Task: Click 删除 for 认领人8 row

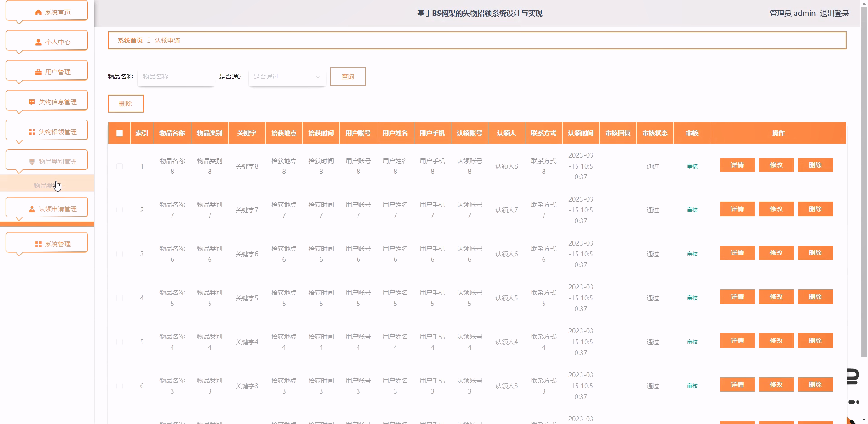Action: pyautogui.click(x=816, y=165)
